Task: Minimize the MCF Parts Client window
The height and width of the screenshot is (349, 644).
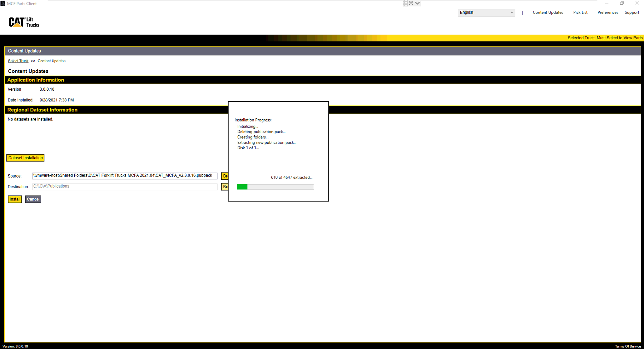Action: point(606,3)
